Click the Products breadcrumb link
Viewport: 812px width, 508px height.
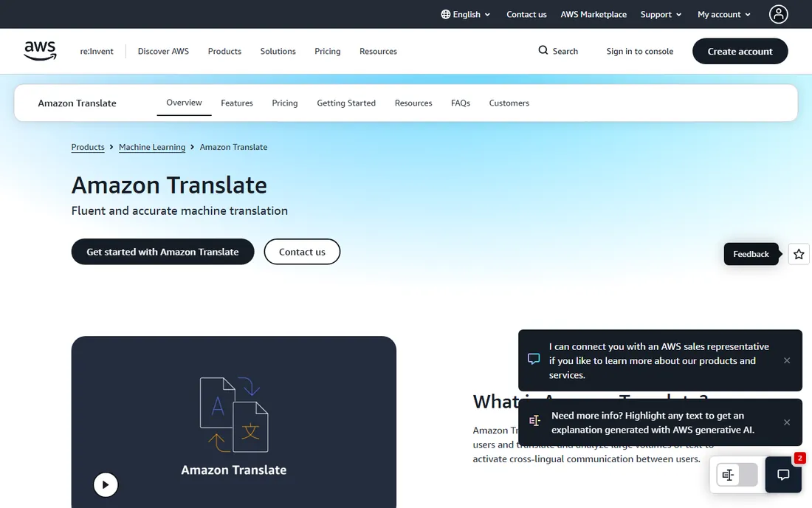[88, 147]
